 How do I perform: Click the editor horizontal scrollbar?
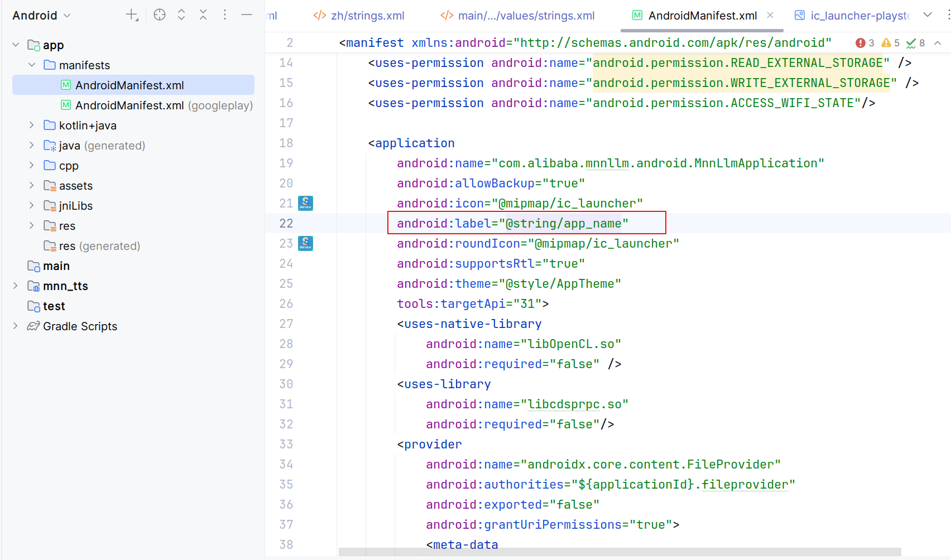click(x=619, y=552)
